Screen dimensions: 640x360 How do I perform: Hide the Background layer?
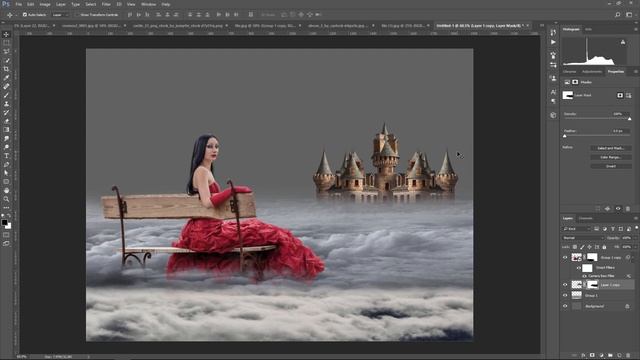tap(565, 306)
